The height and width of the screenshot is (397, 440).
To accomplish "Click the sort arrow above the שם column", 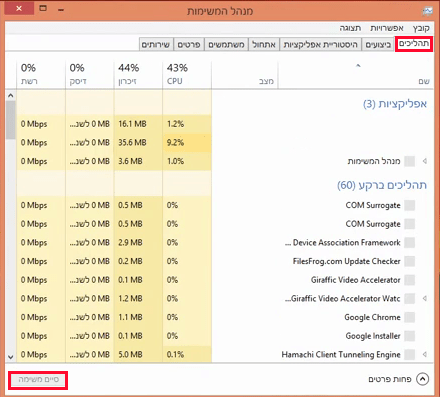I will pos(358,66).
